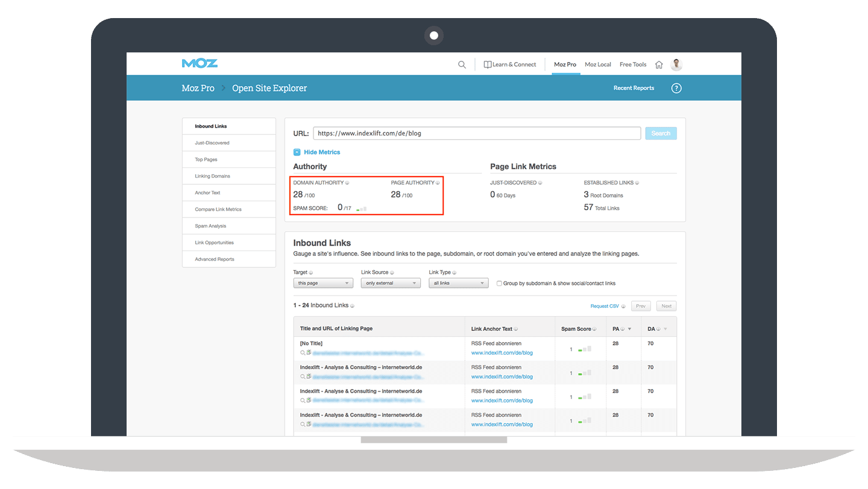Click info icon next to Just-Discovered
This screenshot has width=868, height=489.
[x=540, y=182]
